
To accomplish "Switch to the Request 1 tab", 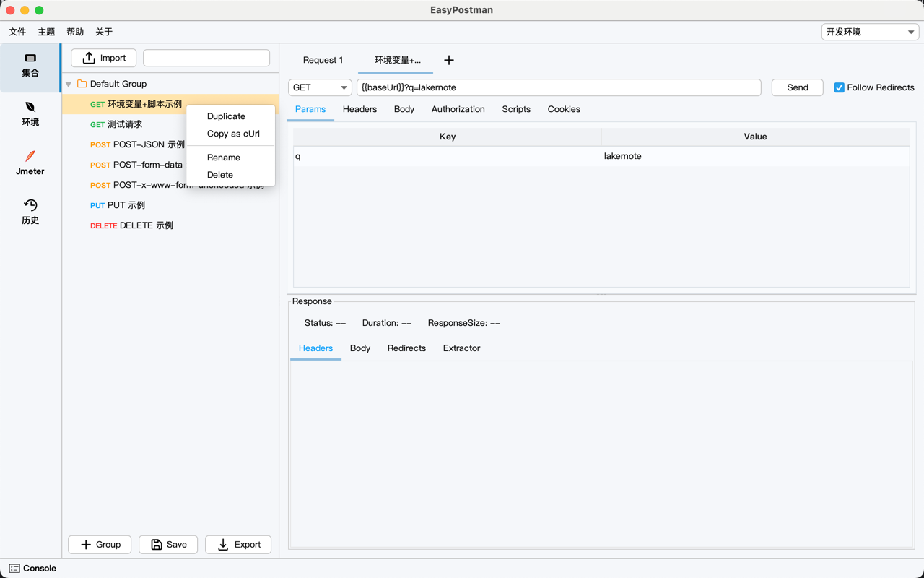I will coord(323,60).
